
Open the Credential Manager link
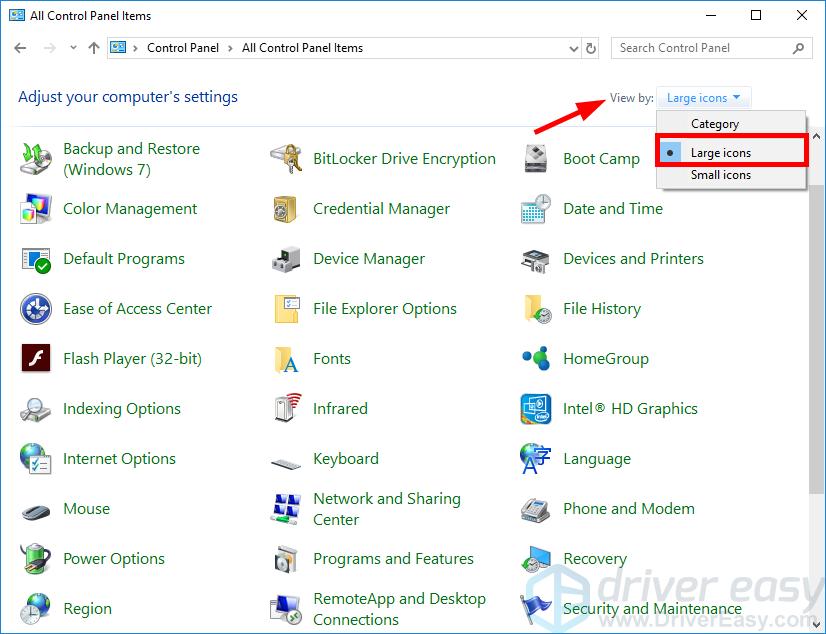pos(381,209)
